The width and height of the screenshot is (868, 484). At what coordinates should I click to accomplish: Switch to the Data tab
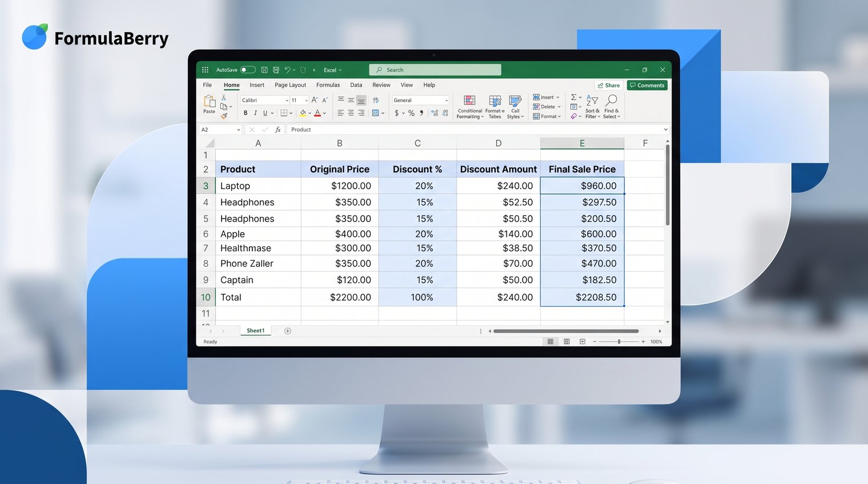click(x=356, y=85)
